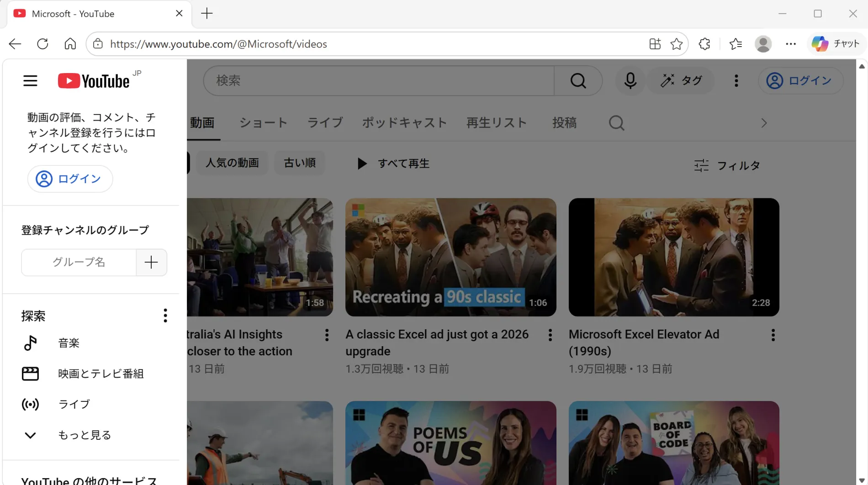Viewport: 868px width, 485px height.
Task: Open more options for the AI Insights video
Action: coord(327,335)
